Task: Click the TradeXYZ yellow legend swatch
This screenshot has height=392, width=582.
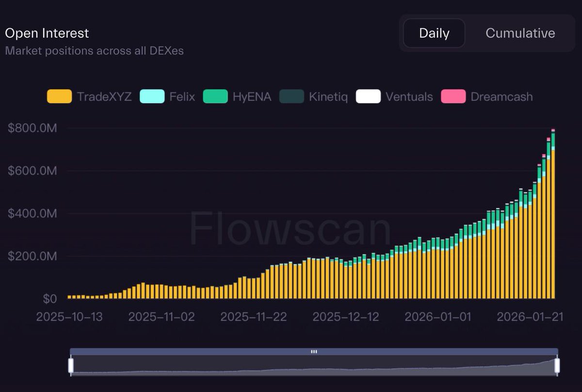Action: [x=59, y=96]
